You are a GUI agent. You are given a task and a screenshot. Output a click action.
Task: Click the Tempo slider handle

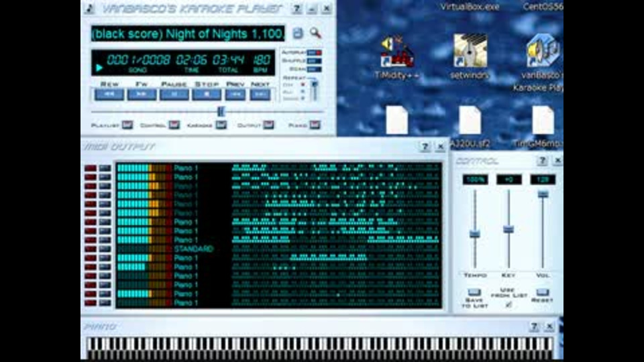pyautogui.click(x=475, y=233)
